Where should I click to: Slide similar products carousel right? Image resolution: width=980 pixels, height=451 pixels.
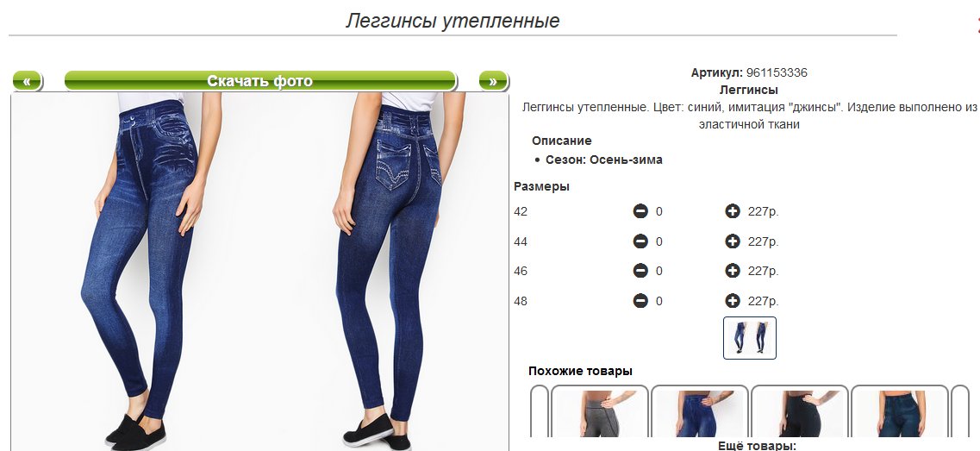click(x=960, y=411)
